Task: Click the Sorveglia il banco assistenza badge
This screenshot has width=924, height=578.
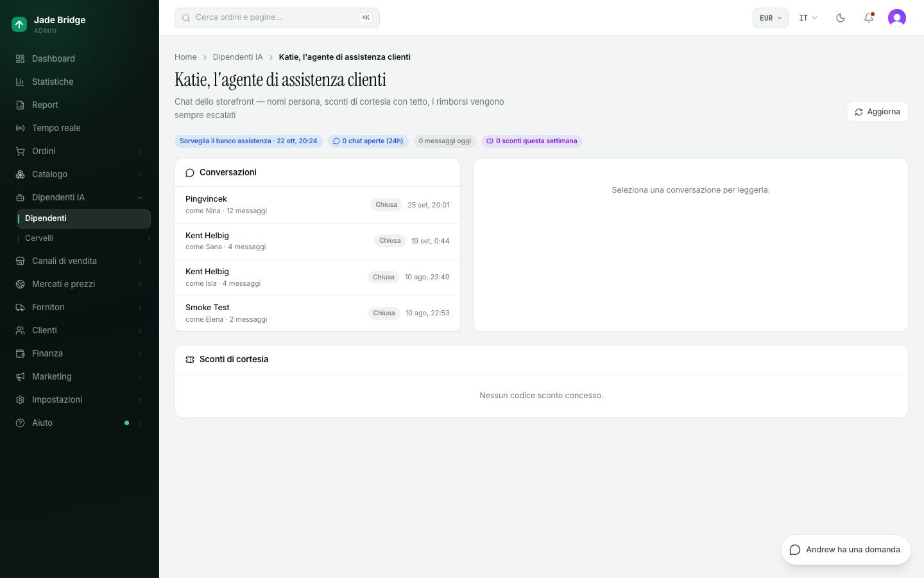Action: [x=248, y=141]
